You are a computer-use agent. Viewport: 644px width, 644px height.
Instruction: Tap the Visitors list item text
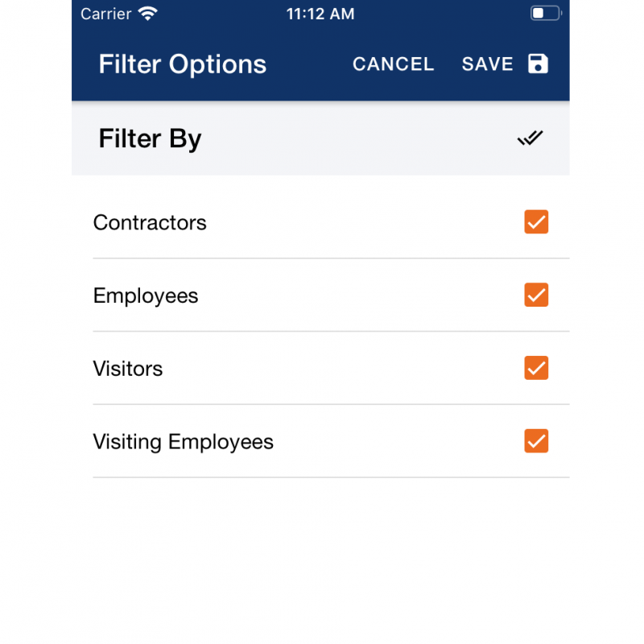point(128,369)
